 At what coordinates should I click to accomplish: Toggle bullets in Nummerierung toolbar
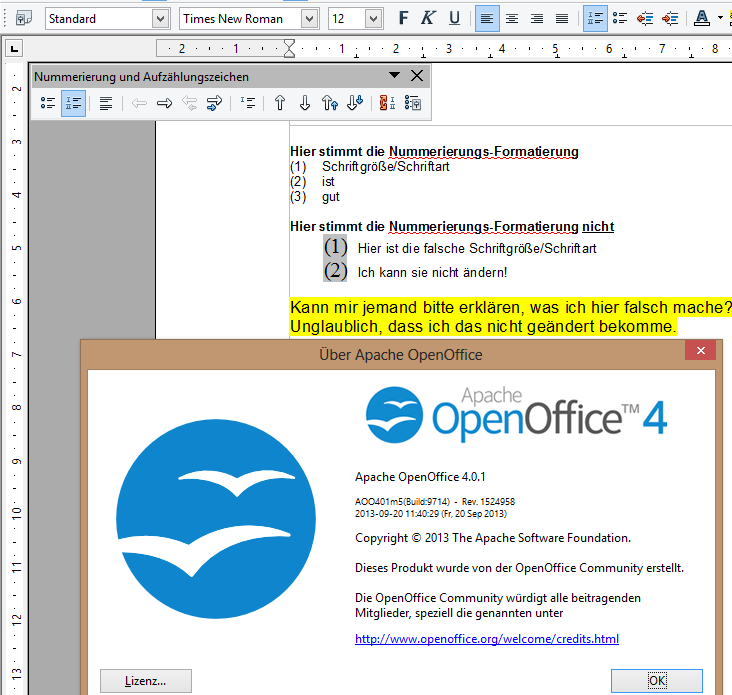tap(48, 103)
